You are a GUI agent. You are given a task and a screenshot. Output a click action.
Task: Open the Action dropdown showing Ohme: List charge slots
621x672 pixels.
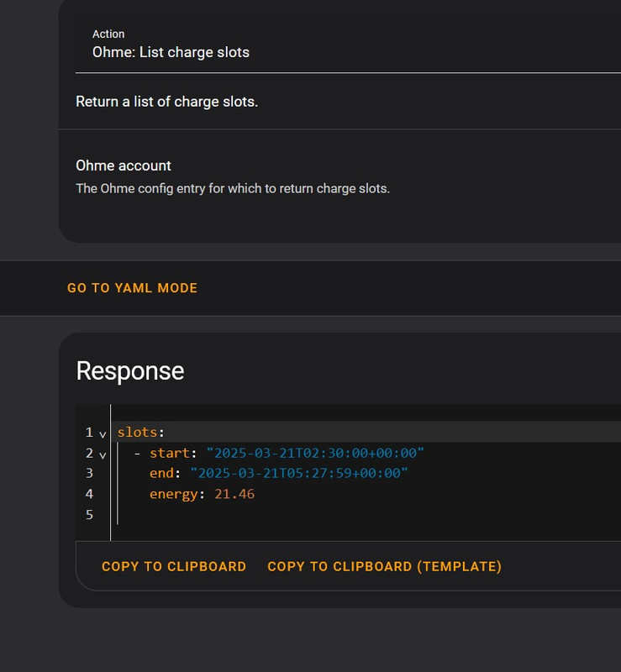pos(348,45)
